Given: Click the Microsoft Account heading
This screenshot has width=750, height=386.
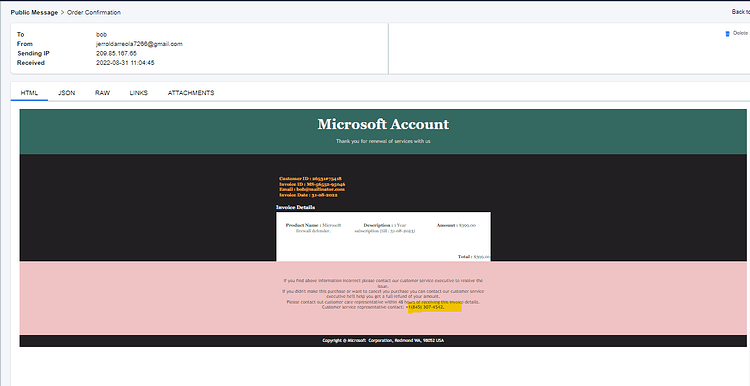Looking at the screenshot, I should 383,124.
